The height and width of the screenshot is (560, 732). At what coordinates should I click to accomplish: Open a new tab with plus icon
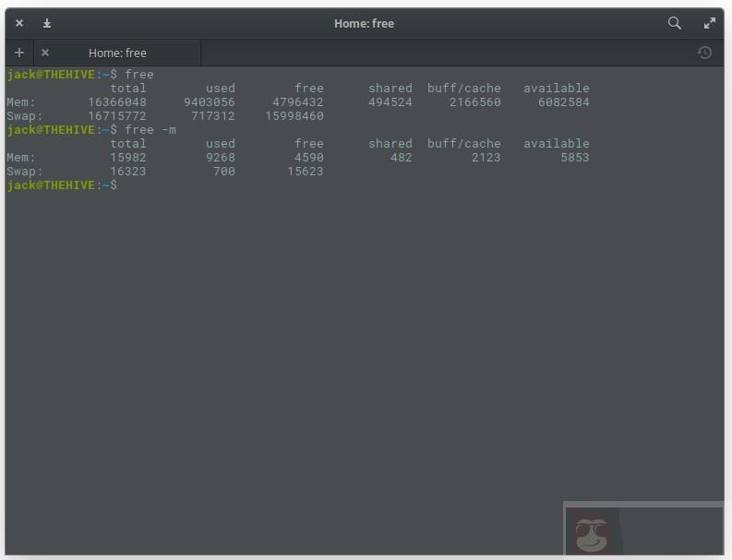pos(19,53)
